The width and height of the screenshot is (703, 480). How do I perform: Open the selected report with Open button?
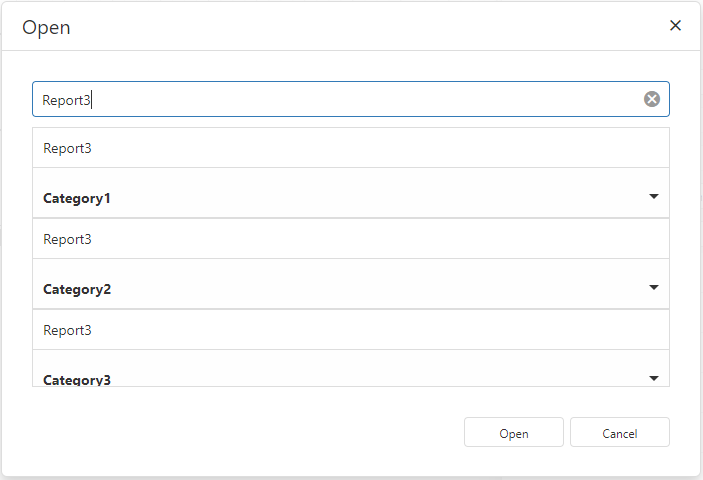(x=514, y=432)
